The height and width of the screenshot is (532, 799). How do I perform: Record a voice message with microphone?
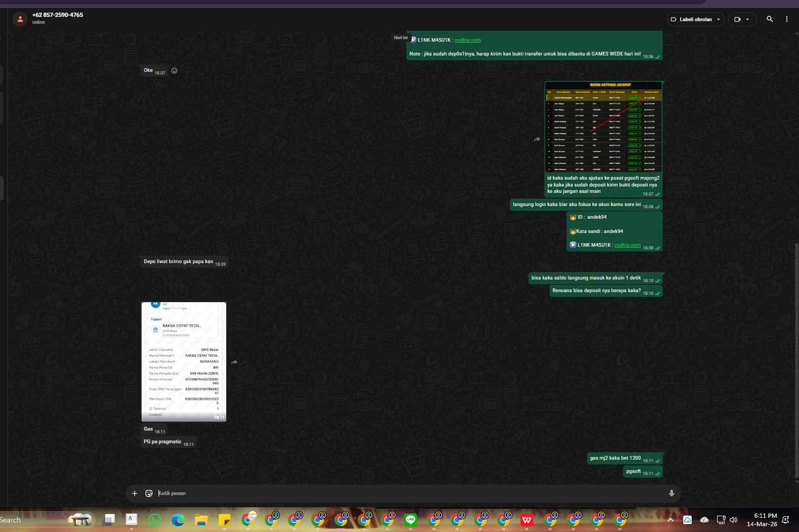coord(672,493)
